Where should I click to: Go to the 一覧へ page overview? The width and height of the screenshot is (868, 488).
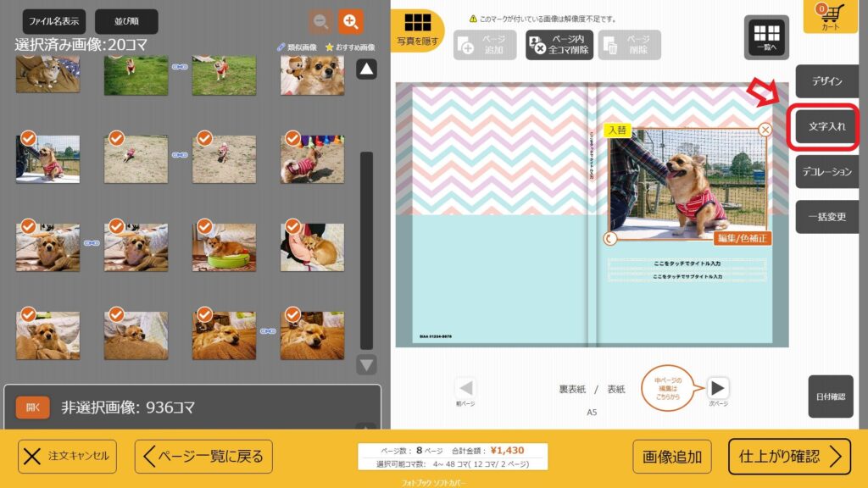pyautogui.click(x=765, y=37)
